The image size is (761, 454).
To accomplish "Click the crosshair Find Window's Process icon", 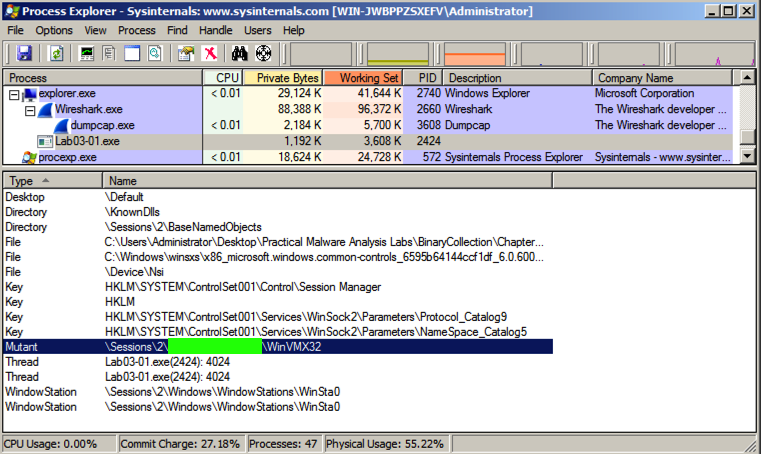I will coord(263,53).
